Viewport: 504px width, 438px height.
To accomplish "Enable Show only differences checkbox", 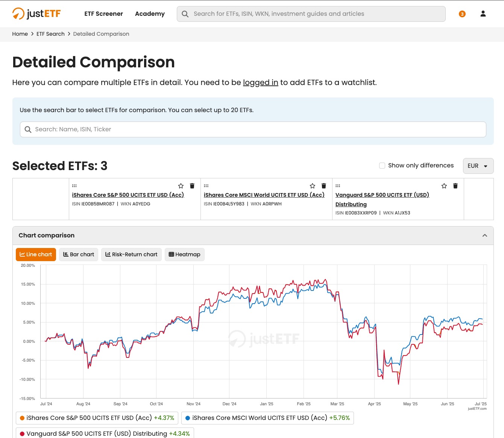I will click(382, 166).
